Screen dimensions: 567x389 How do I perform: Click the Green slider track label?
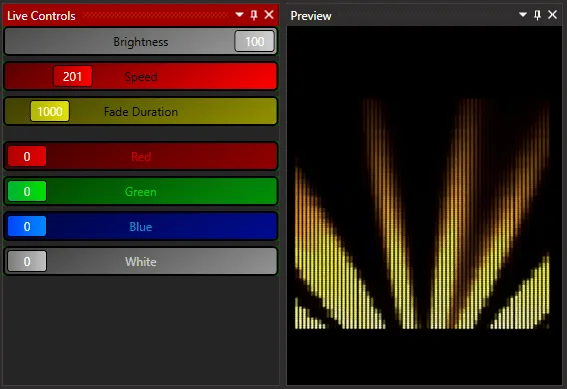tap(141, 192)
